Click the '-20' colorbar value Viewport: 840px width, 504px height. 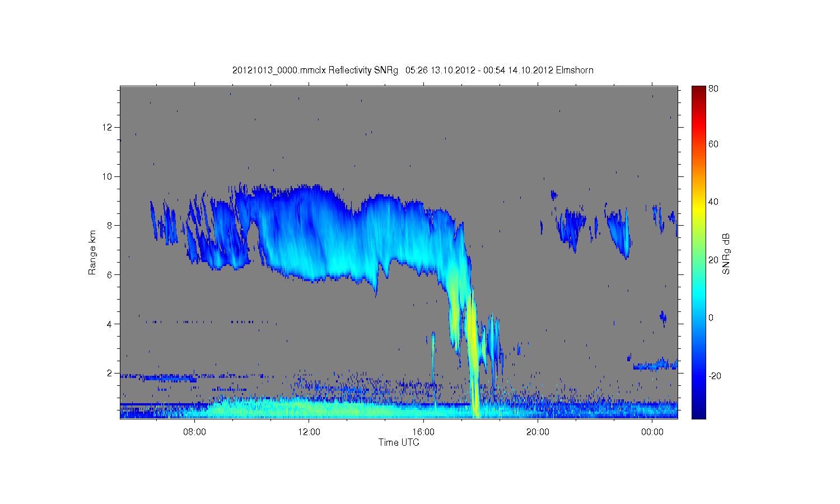[x=715, y=376]
